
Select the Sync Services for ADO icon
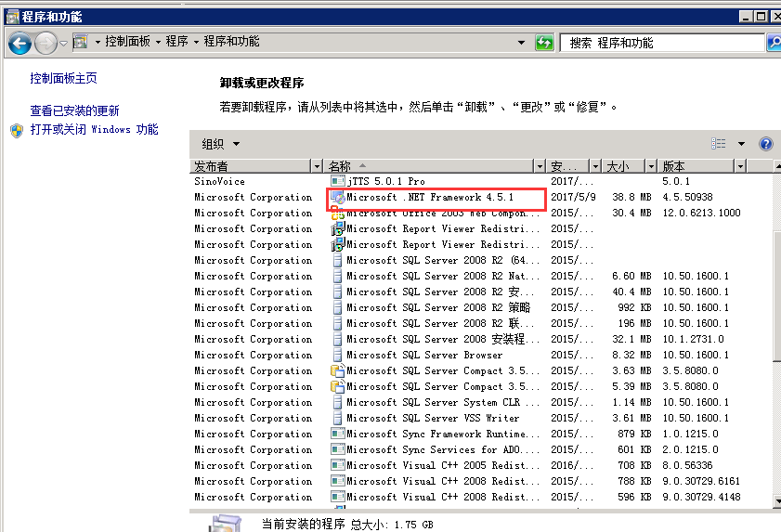tap(338, 449)
